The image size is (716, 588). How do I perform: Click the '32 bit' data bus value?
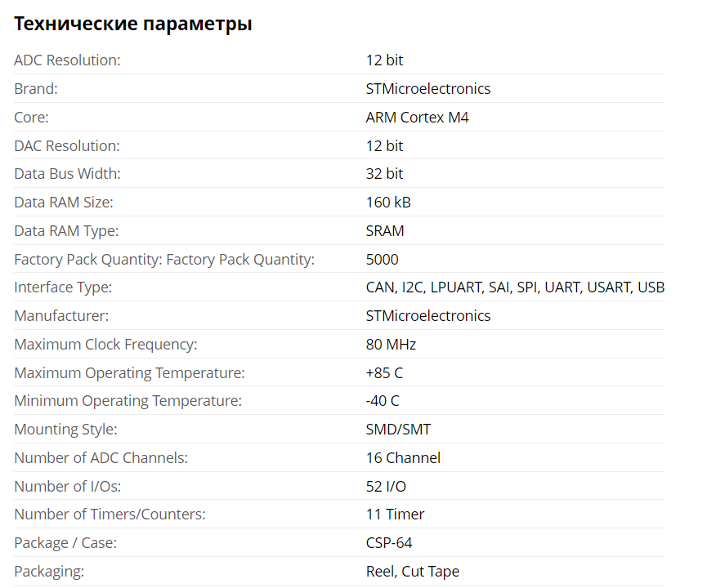click(x=384, y=174)
